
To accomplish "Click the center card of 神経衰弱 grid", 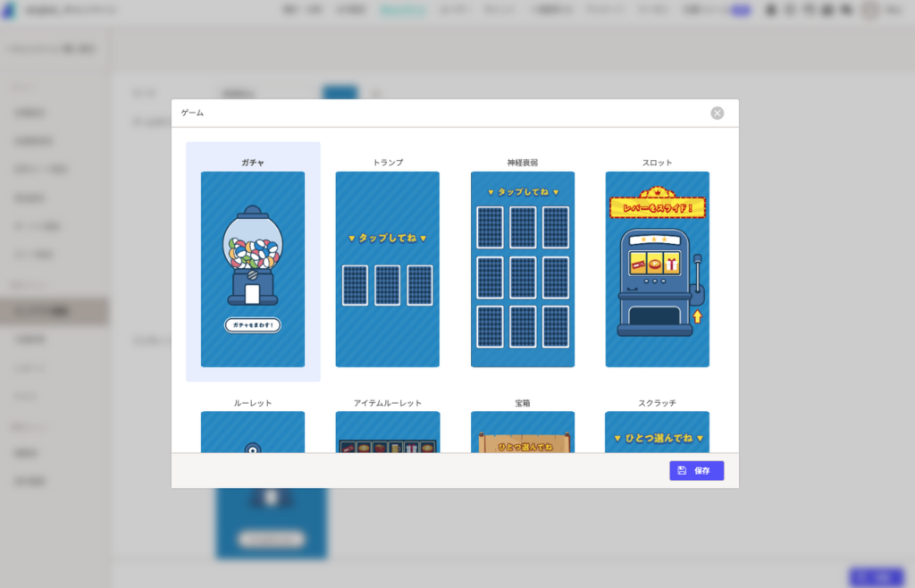I will click(523, 277).
